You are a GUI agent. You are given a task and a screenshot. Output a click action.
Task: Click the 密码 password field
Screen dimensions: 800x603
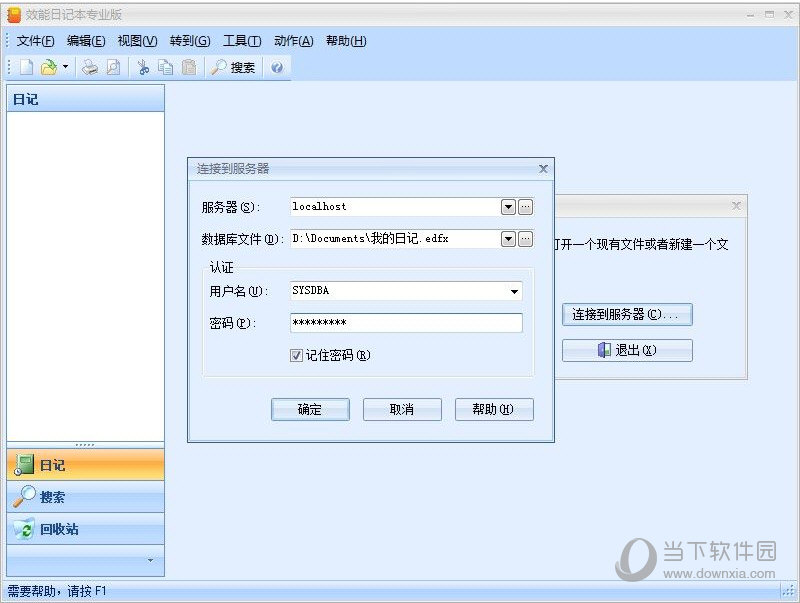(406, 323)
